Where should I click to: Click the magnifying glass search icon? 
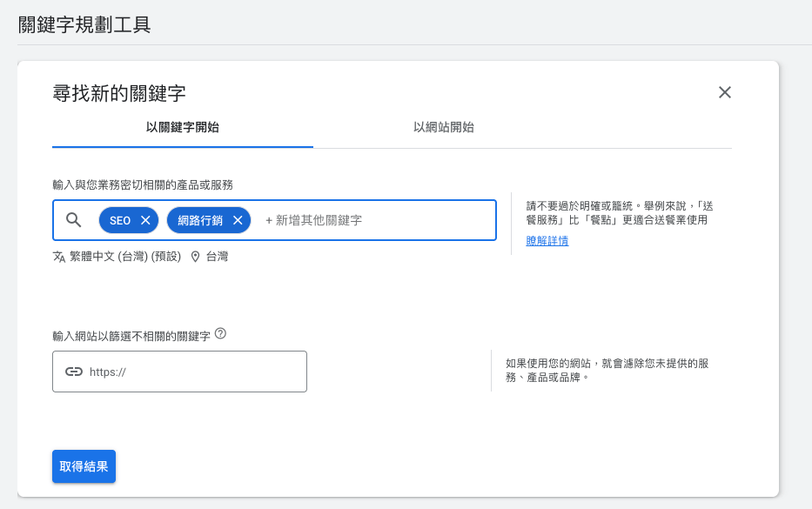tap(74, 220)
